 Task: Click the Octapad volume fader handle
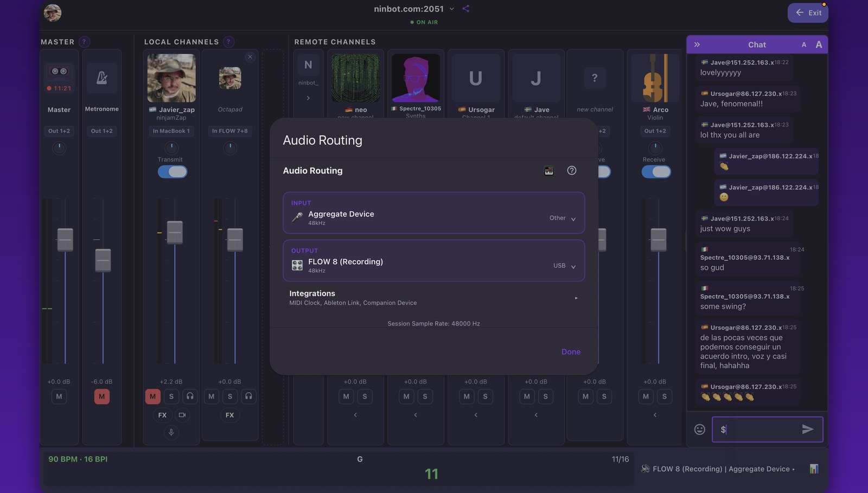(235, 240)
